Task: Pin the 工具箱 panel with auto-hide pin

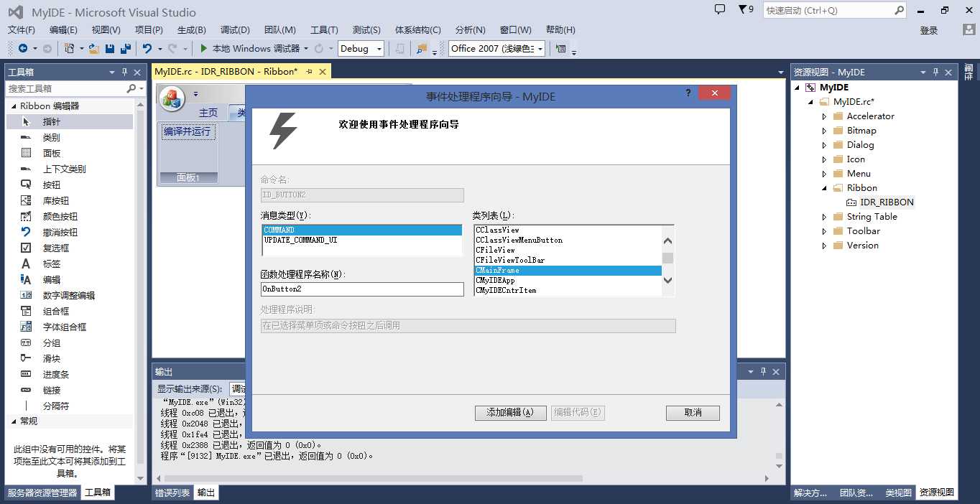Action: 124,72
